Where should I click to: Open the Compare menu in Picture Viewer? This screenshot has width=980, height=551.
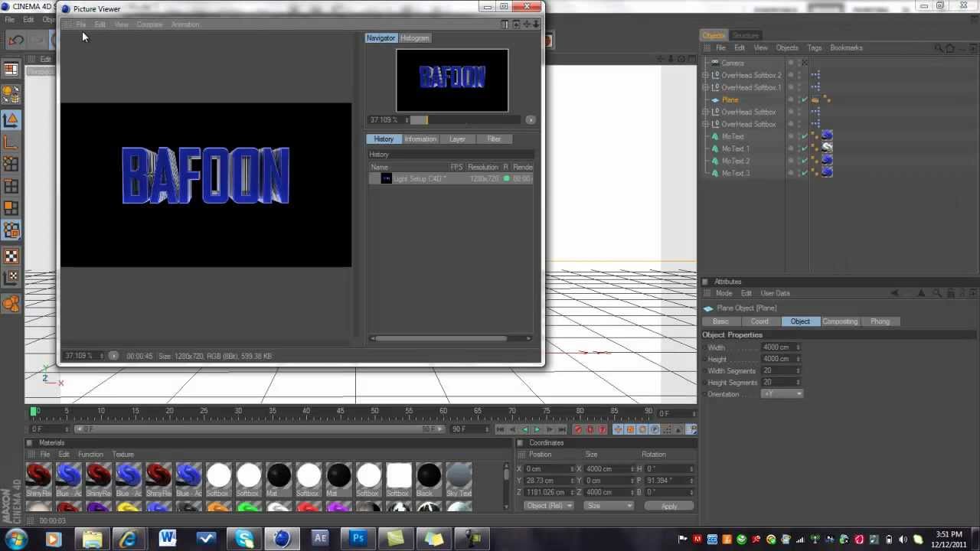click(149, 24)
